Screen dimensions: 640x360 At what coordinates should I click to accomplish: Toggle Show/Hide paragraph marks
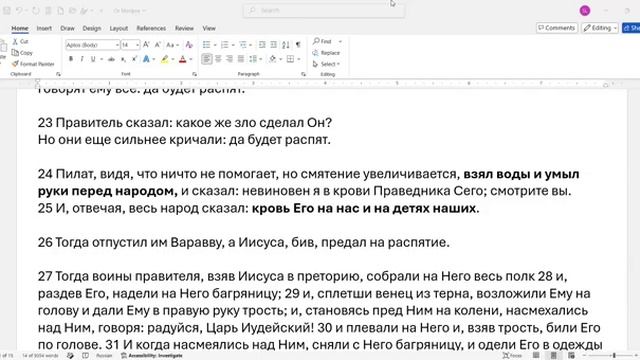click(298, 44)
